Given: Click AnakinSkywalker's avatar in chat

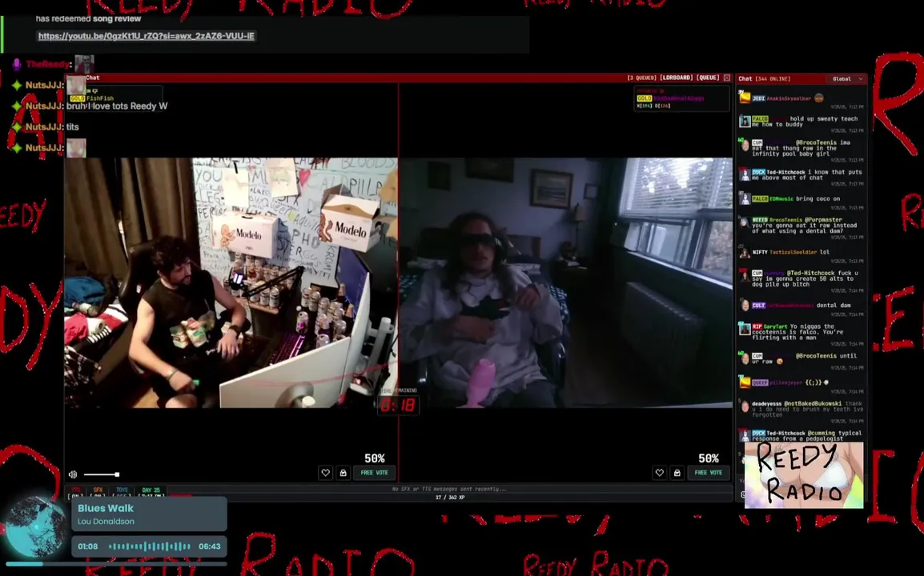Looking at the screenshot, I should pos(745,98).
